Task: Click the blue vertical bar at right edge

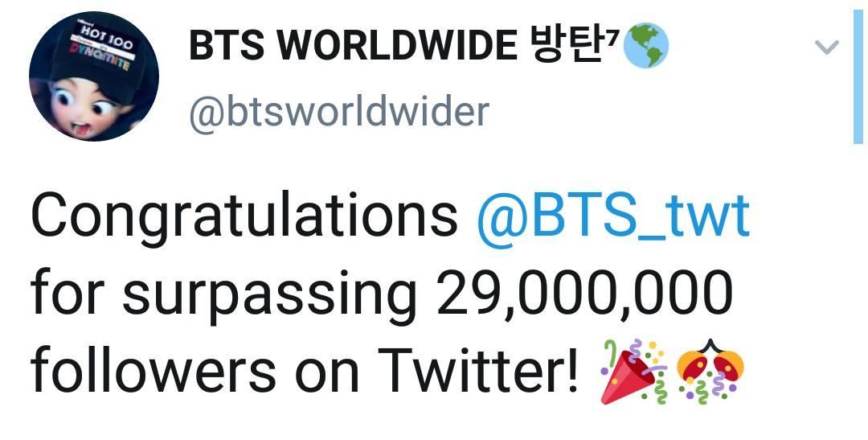Action: click(x=858, y=76)
